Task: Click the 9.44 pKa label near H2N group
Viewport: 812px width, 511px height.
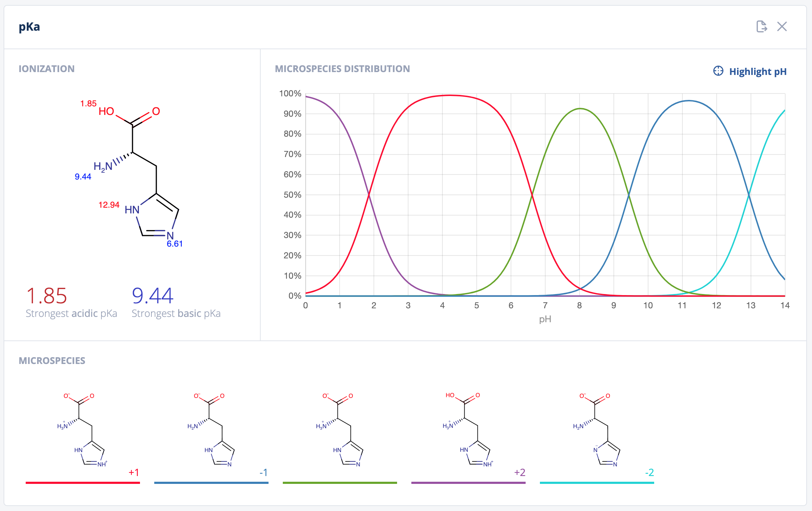Action: [x=83, y=177]
